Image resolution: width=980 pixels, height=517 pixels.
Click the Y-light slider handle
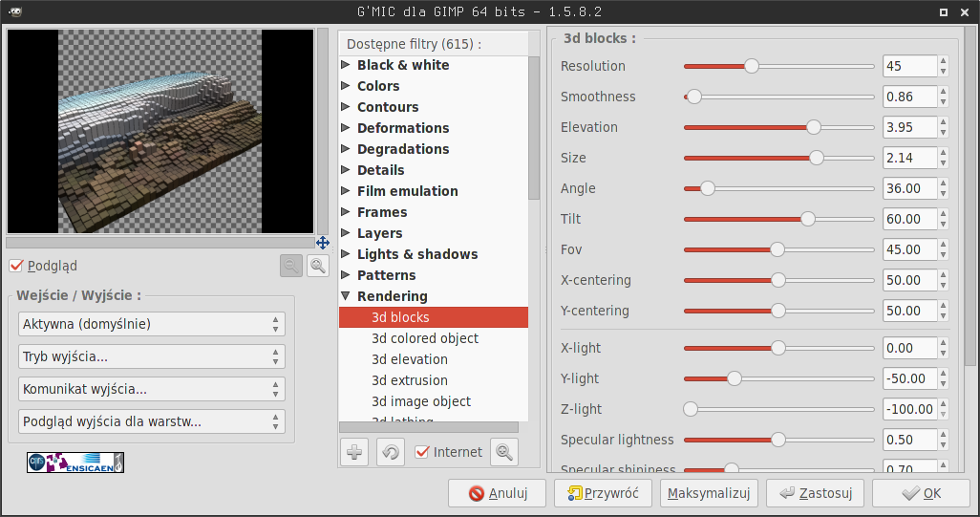coord(734,378)
